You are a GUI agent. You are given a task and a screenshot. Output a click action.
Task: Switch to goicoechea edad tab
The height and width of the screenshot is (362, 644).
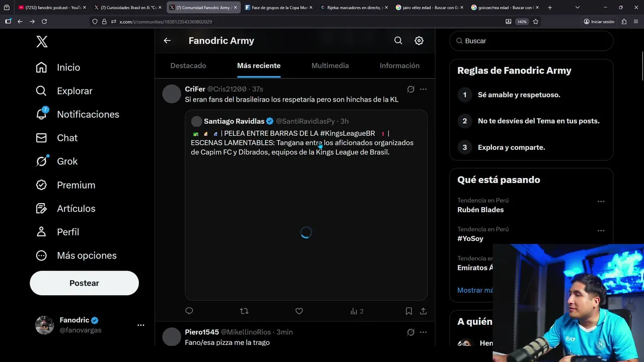(505, 8)
